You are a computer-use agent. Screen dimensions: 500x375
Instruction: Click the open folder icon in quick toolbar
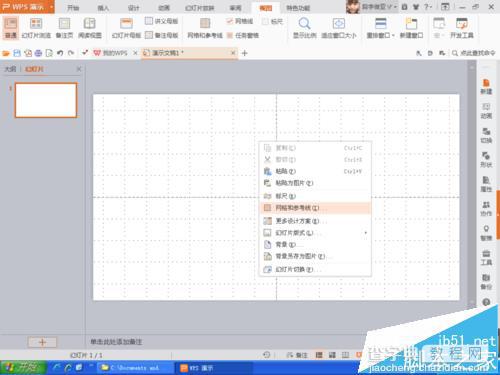[6, 53]
